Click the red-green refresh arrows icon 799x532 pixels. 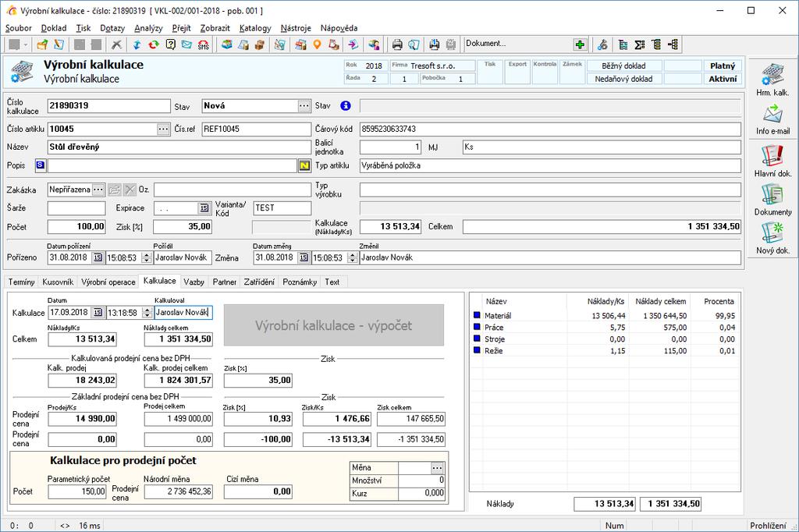coord(154,44)
